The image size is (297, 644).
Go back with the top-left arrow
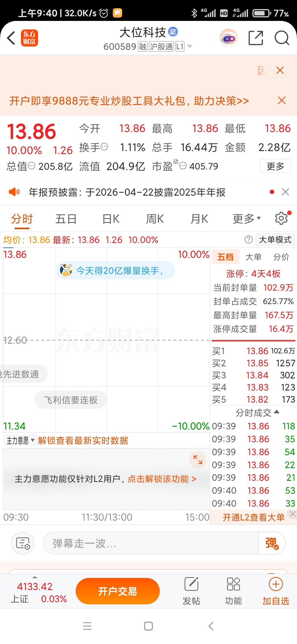pos(11,38)
